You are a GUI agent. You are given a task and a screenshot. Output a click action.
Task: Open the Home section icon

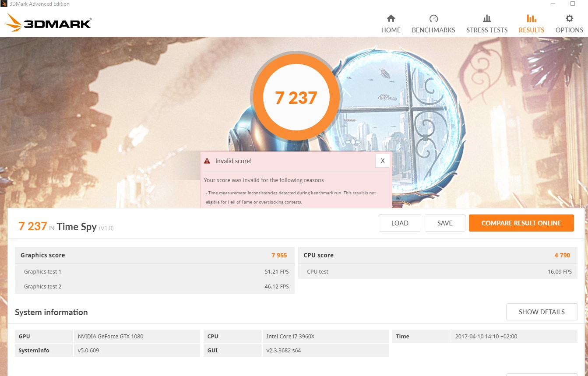pos(391,18)
